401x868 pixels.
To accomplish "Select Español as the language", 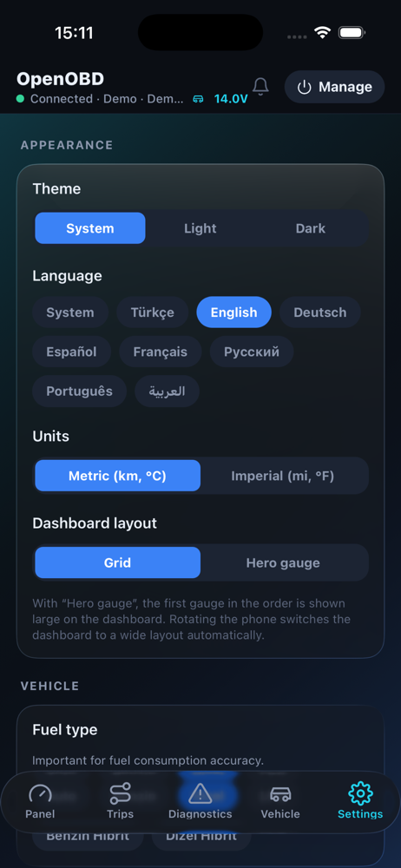I will pos(71,352).
